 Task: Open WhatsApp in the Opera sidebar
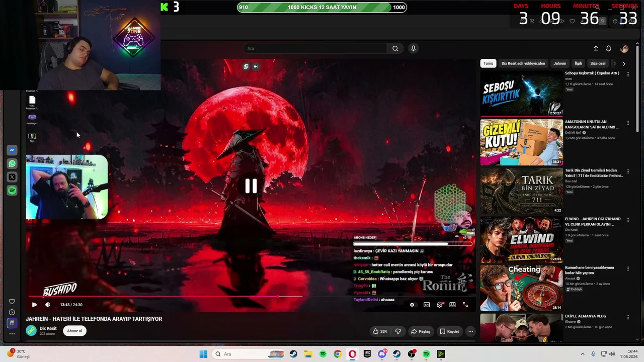(12, 163)
